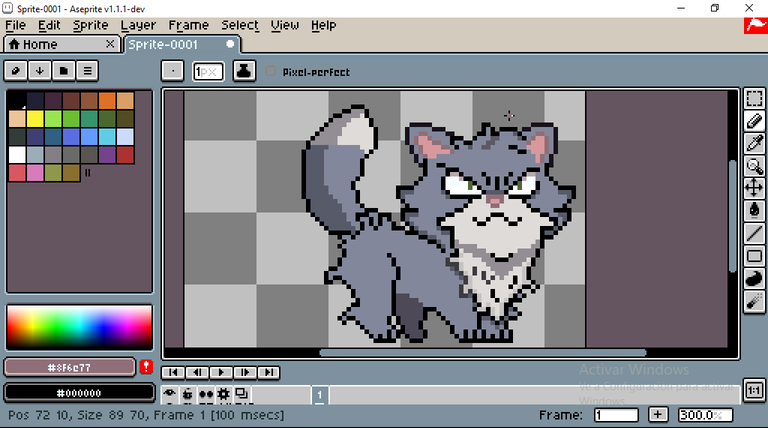Viewport: 768px width, 428px height.
Task: Select the Zoom tool
Action: pyautogui.click(x=754, y=166)
